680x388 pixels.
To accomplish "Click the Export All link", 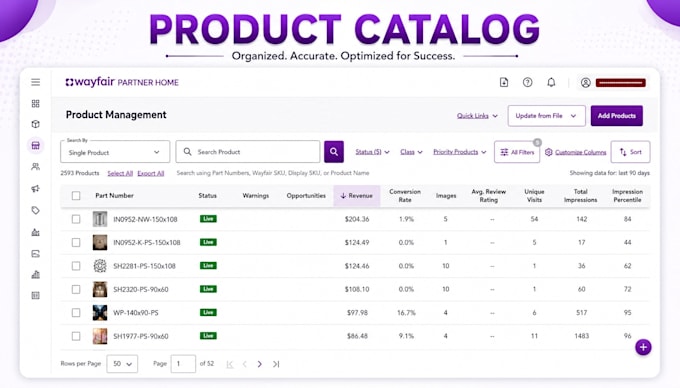I will [x=150, y=173].
